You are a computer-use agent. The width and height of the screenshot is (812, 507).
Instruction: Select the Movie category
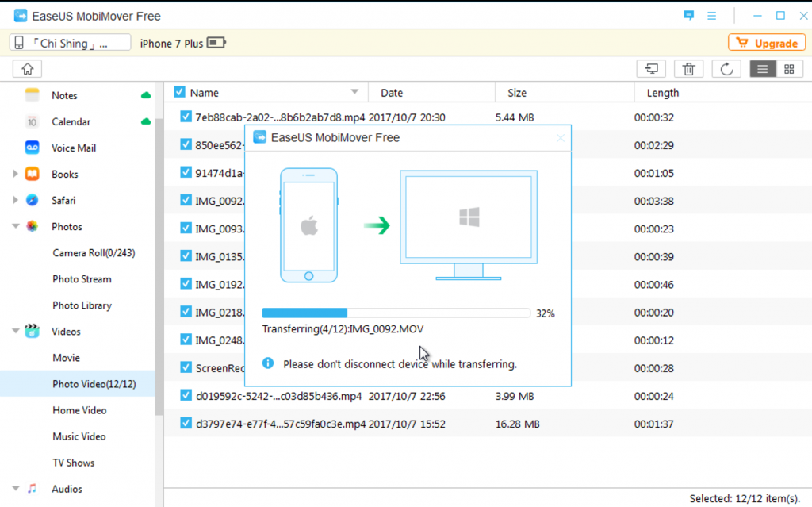(66, 358)
